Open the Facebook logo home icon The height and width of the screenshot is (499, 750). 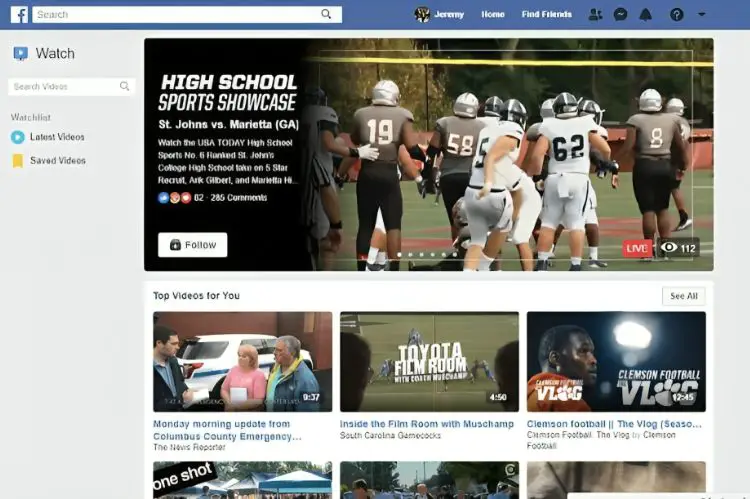19,14
